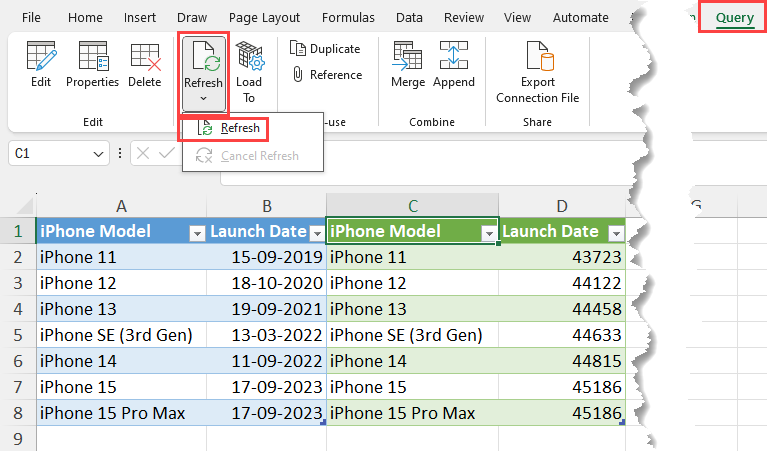Image resolution: width=767 pixels, height=451 pixels.
Task: Switch to the Home tab
Action: click(85, 18)
